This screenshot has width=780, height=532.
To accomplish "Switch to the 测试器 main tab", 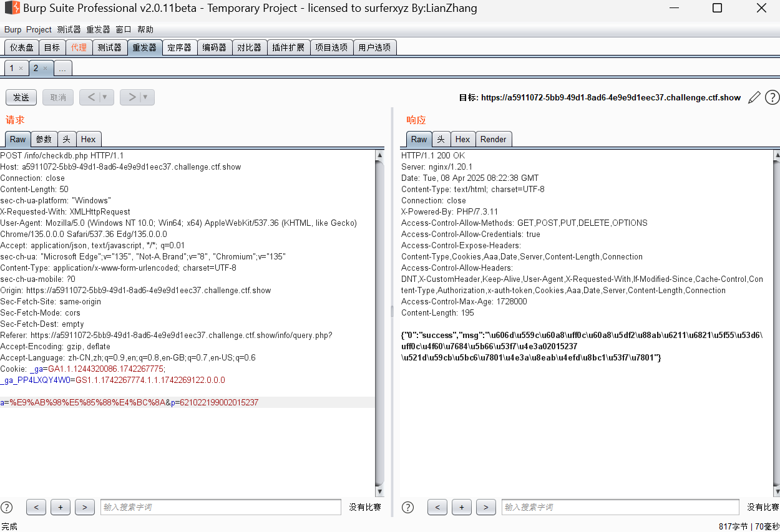I will pos(110,47).
